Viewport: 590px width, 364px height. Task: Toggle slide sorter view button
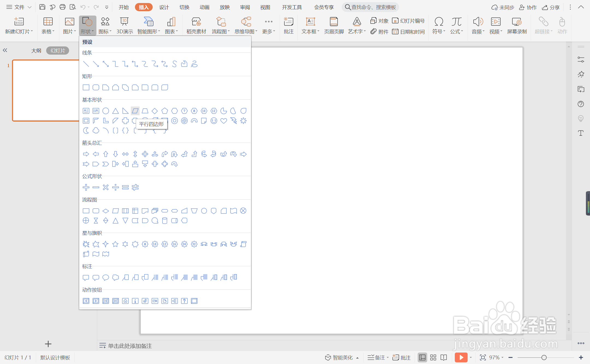coord(433,357)
